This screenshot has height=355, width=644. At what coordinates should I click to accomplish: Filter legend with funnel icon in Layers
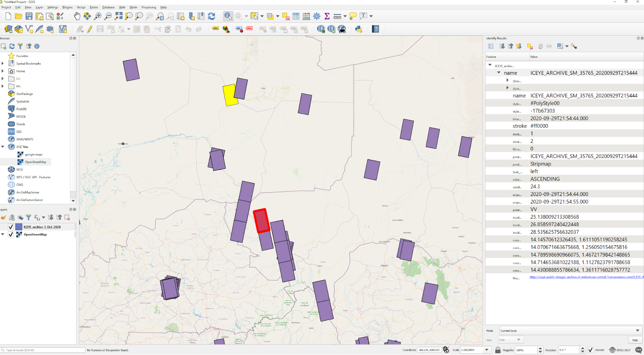[29, 218]
